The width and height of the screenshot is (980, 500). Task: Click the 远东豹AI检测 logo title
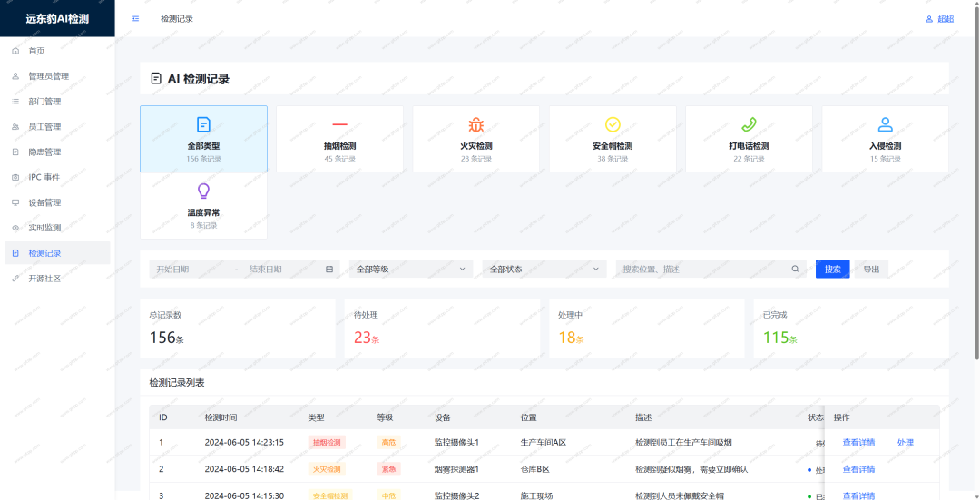(57, 19)
